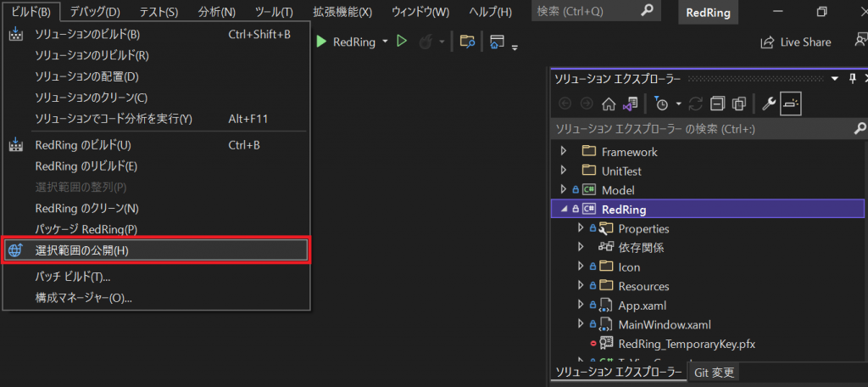
Task: Expand the Properties node
Action: coord(581,228)
